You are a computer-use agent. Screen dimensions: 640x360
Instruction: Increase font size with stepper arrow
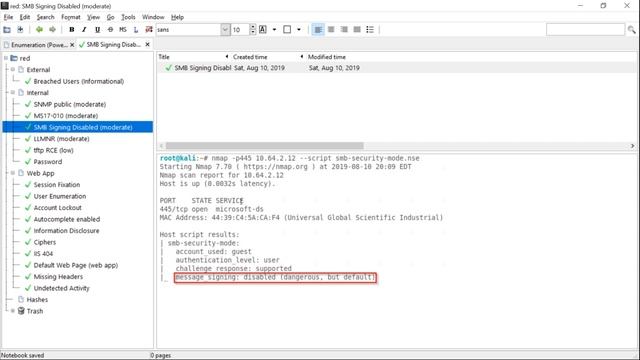point(253,27)
